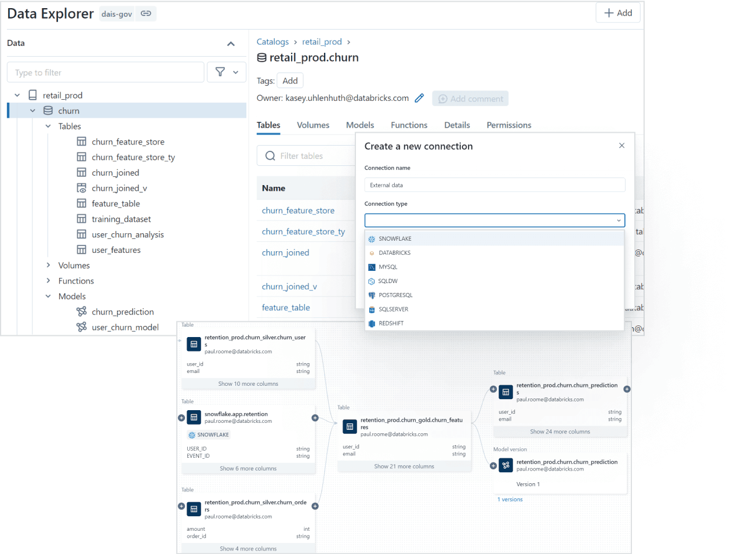This screenshot has width=756, height=554.
Task: Click table icon for user_churn_analysis
Action: pos(82,234)
